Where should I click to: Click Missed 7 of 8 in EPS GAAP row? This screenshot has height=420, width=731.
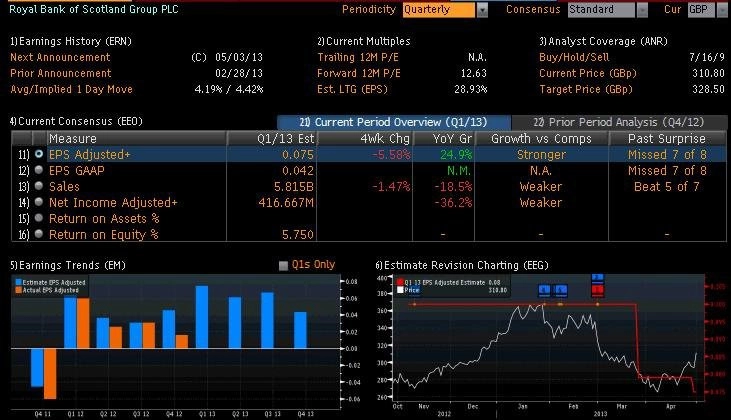coord(667,171)
